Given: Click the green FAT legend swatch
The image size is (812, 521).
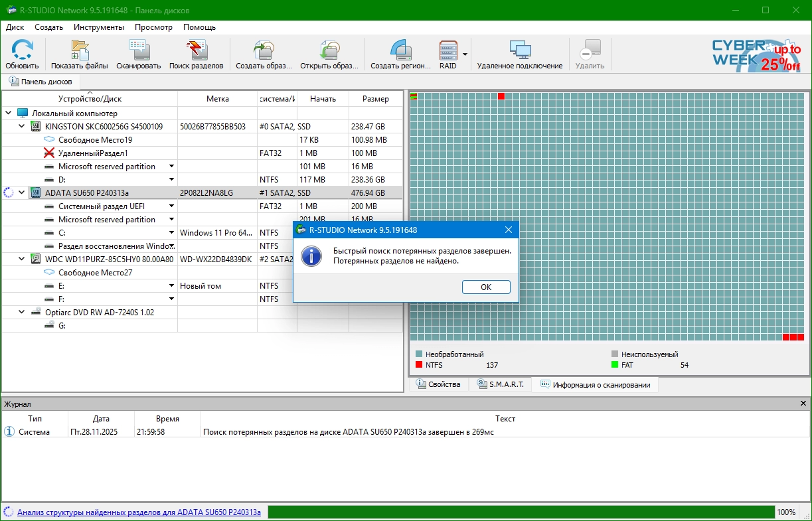Looking at the screenshot, I should tap(615, 365).
